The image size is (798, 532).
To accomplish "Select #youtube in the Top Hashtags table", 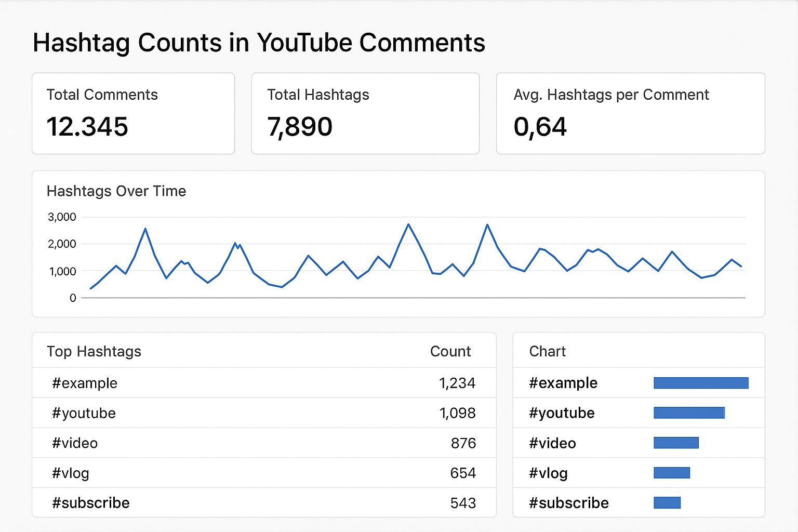I will tap(84, 414).
